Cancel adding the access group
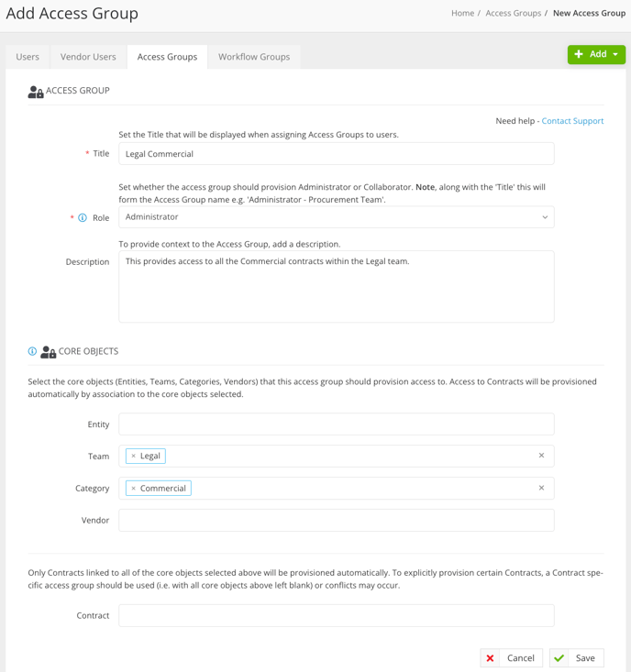Screen dimensions: 631x672 512,658
